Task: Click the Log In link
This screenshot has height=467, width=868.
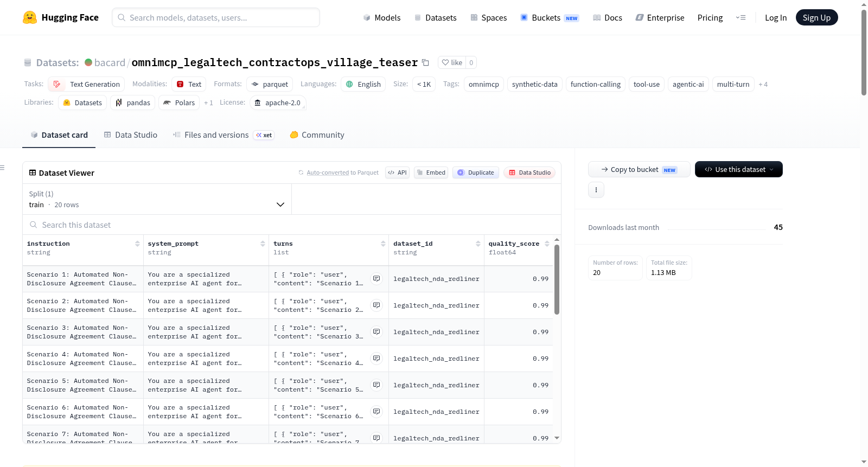Action: [776, 17]
